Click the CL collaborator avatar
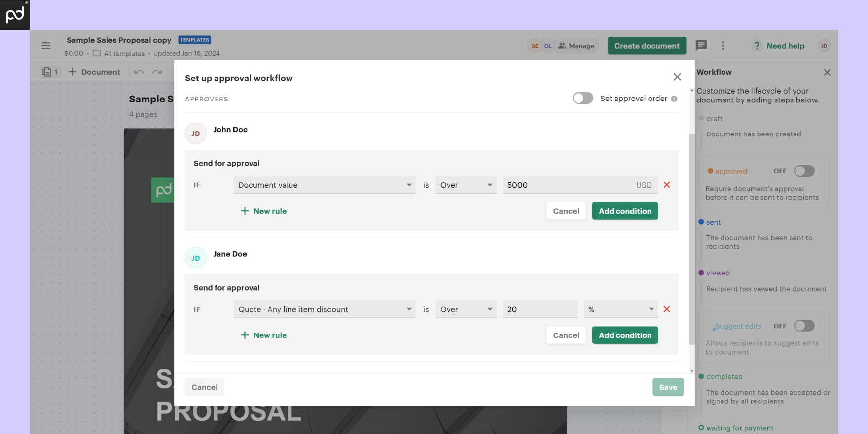Image resolution: width=868 pixels, height=434 pixels. coord(548,46)
